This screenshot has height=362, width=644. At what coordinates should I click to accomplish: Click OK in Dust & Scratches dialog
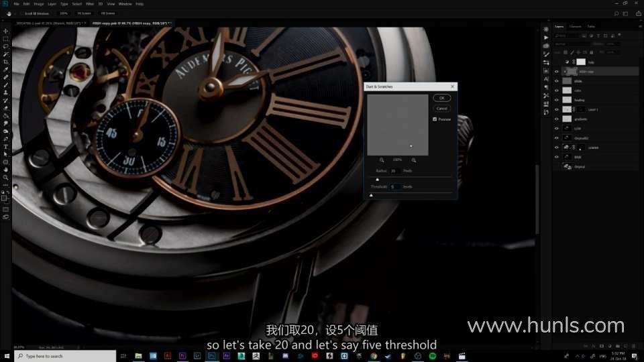(442, 98)
